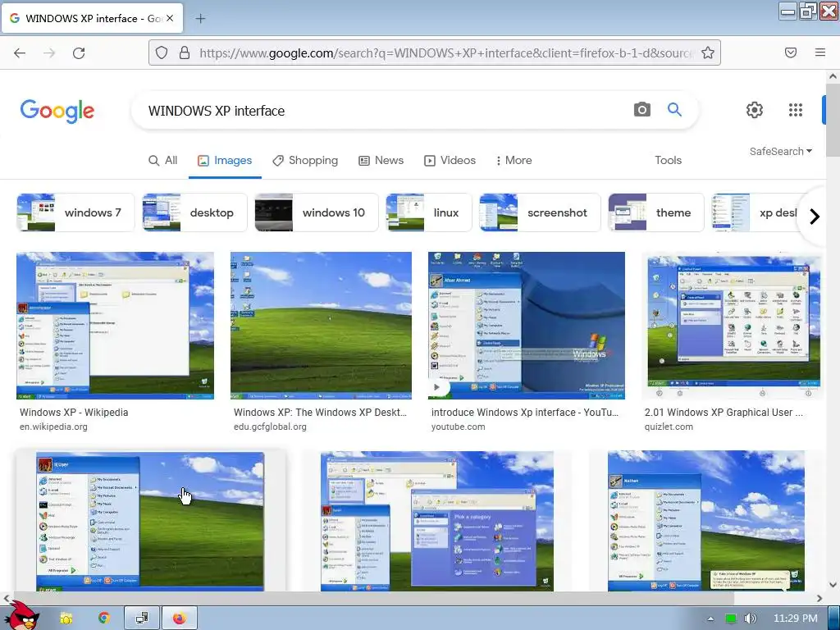Open tracking protection shield icon
The height and width of the screenshot is (630, 840).
pyautogui.click(x=162, y=52)
